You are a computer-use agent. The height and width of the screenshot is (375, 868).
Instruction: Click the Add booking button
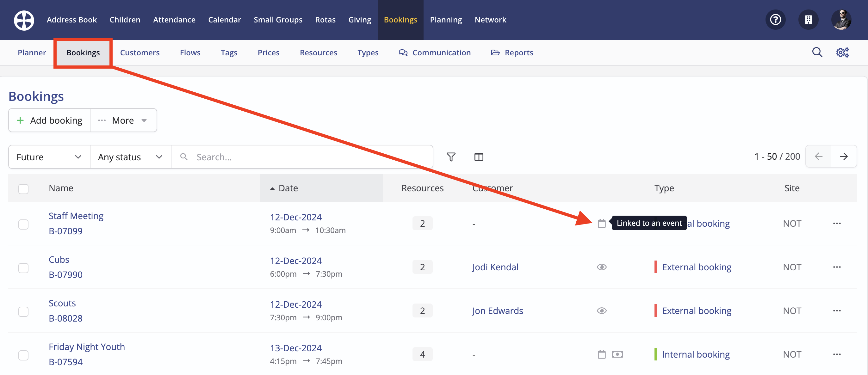[x=50, y=120]
